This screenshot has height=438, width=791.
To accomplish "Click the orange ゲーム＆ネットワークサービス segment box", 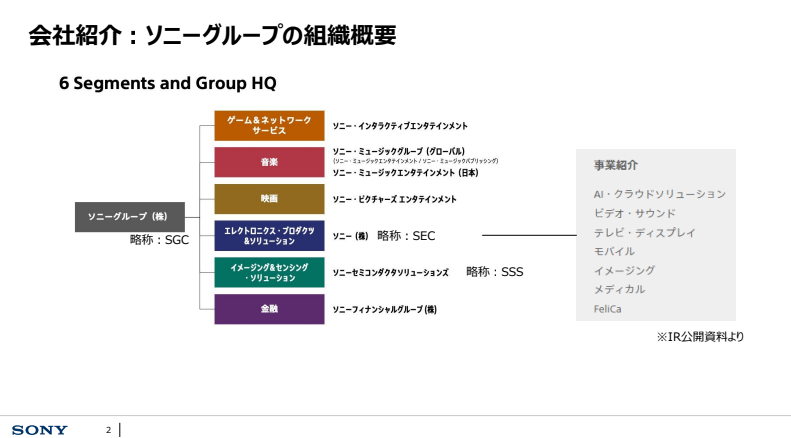I will (269, 126).
